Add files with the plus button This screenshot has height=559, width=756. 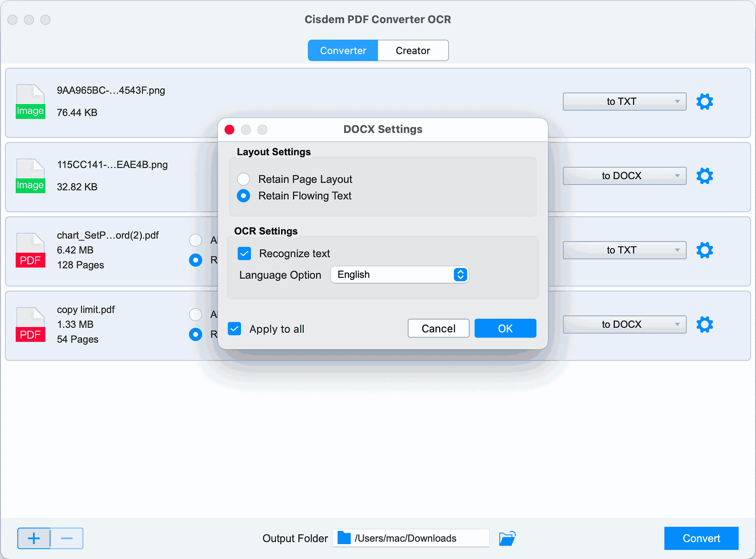click(34, 538)
